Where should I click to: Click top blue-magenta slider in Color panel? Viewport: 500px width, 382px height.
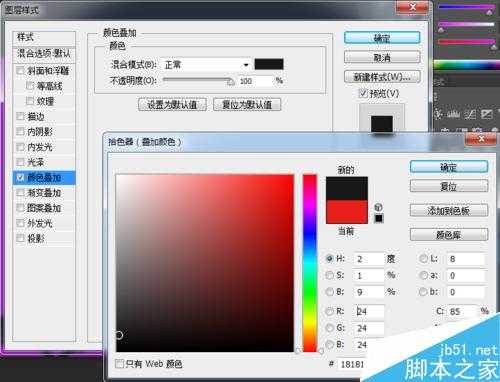466,7
